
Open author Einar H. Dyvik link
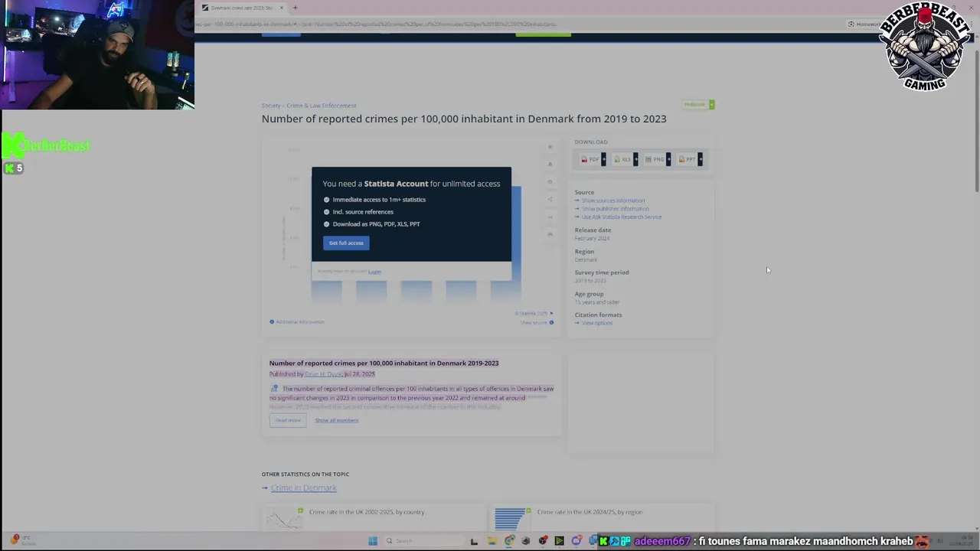click(x=324, y=374)
